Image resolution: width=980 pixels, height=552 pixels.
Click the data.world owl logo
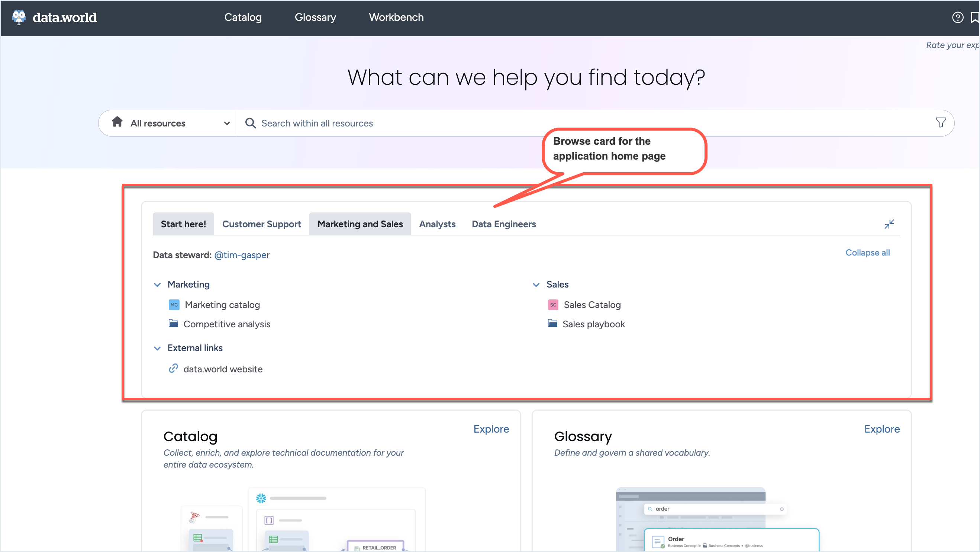tap(19, 17)
